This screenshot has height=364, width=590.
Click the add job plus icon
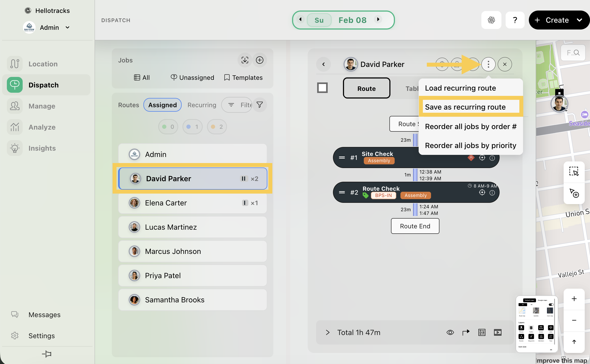point(260,60)
